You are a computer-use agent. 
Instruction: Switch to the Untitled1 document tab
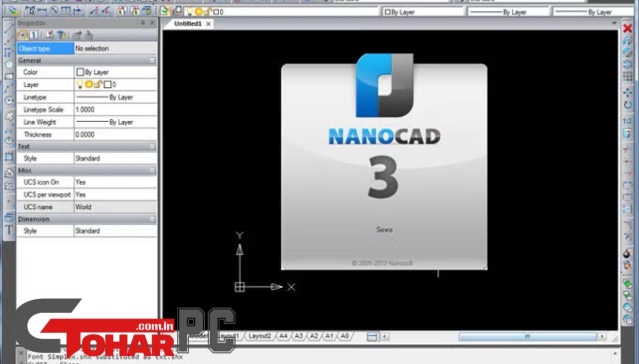tap(189, 23)
